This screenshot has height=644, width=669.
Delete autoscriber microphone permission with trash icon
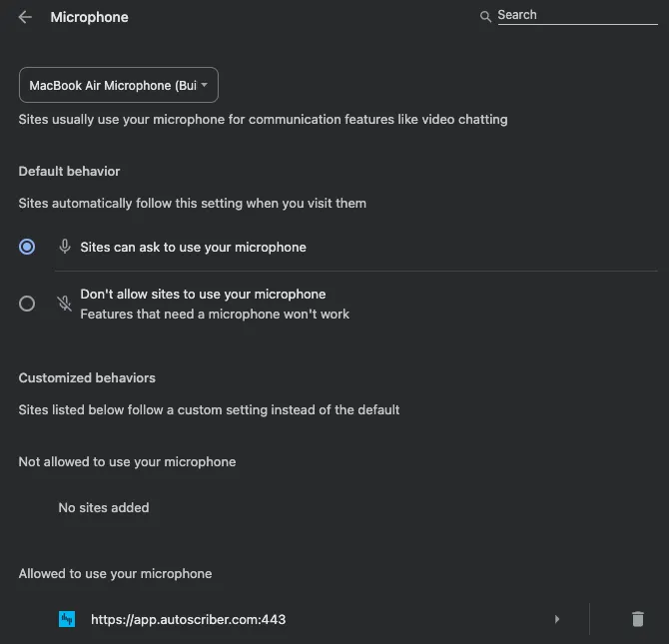coord(637,619)
